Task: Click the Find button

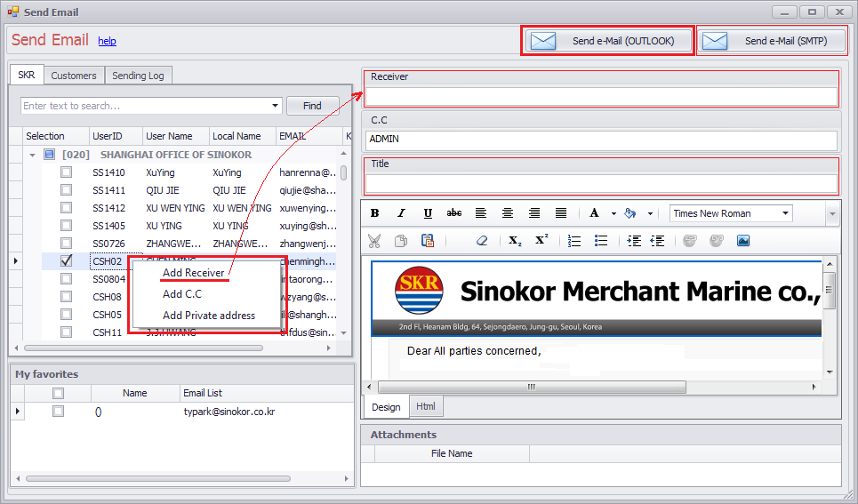Action: (x=312, y=106)
